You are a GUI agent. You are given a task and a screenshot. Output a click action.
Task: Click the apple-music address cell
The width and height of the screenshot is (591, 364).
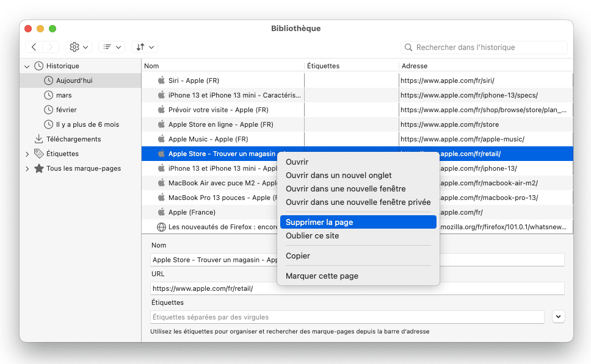tap(486, 139)
